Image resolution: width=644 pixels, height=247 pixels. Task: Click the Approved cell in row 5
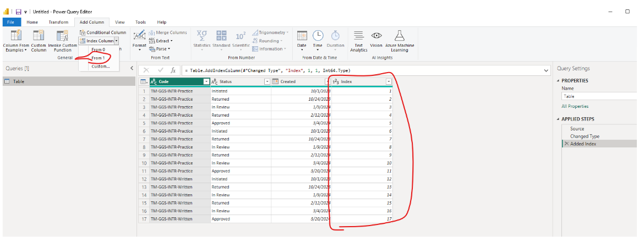pos(241,123)
